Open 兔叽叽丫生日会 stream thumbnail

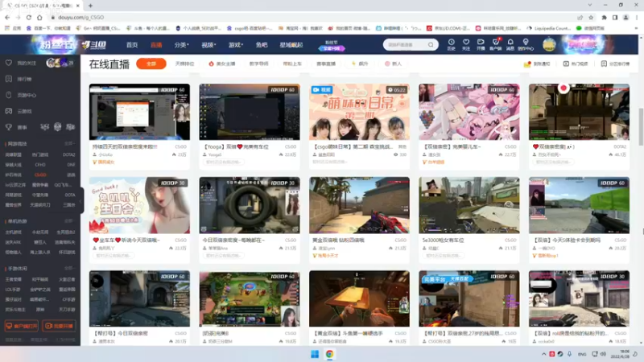coord(139,205)
